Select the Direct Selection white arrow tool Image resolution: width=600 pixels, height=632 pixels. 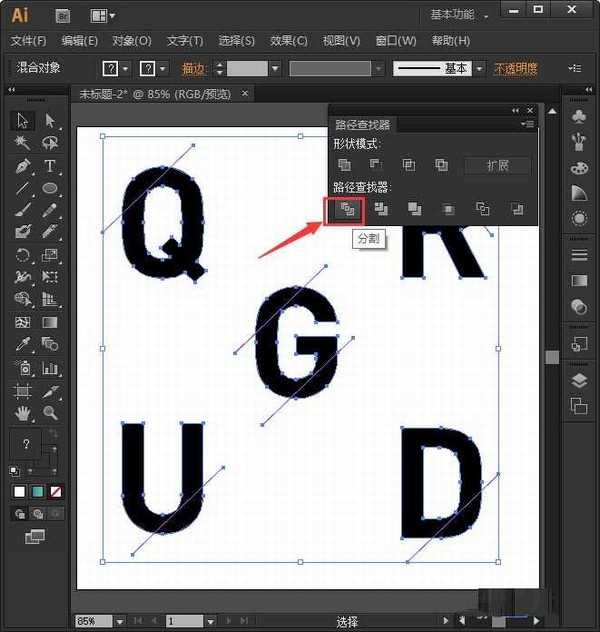tap(50, 121)
